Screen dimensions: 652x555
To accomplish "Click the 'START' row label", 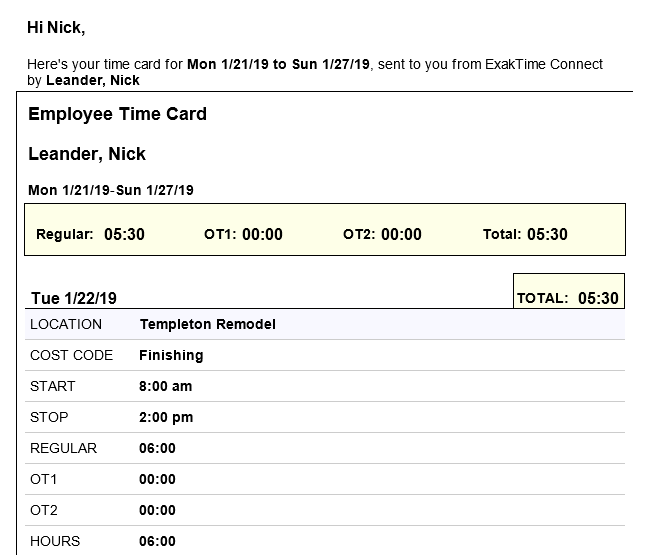I will [52, 386].
